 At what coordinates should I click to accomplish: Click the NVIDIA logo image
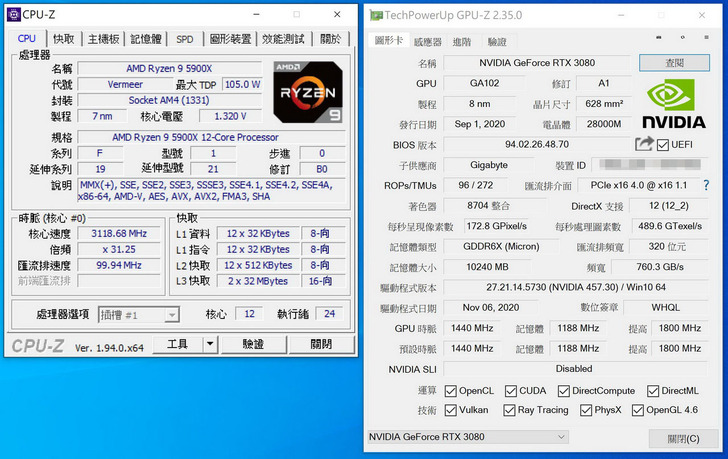(x=673, y=104)
